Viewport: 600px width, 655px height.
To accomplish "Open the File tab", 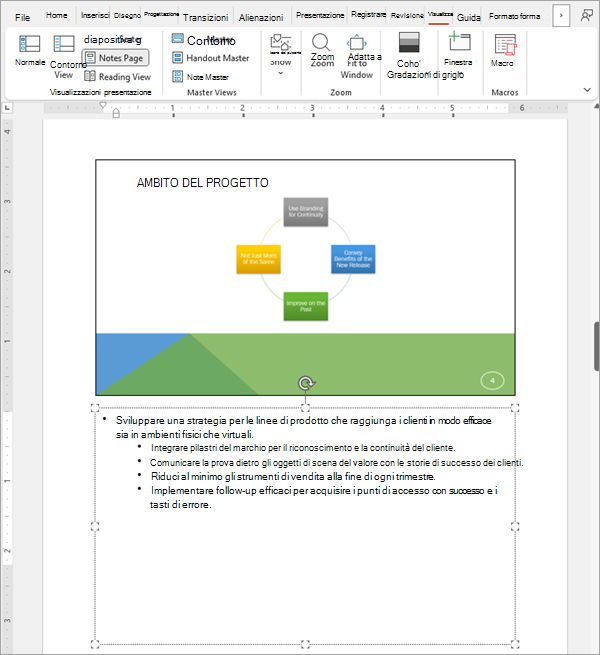I will pyautogui.click(x=23, y=17).
